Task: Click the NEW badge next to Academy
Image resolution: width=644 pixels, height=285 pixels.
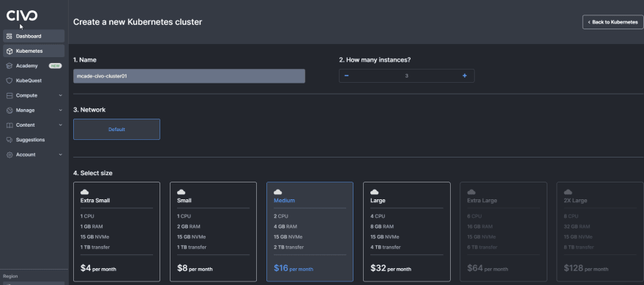Action: [56, 66]
